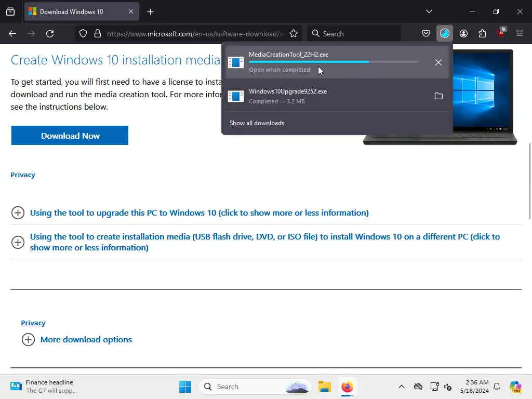Launch Copilot Preview from taskbar
Viewport: 532px width, 399px height.
[515, 387]
